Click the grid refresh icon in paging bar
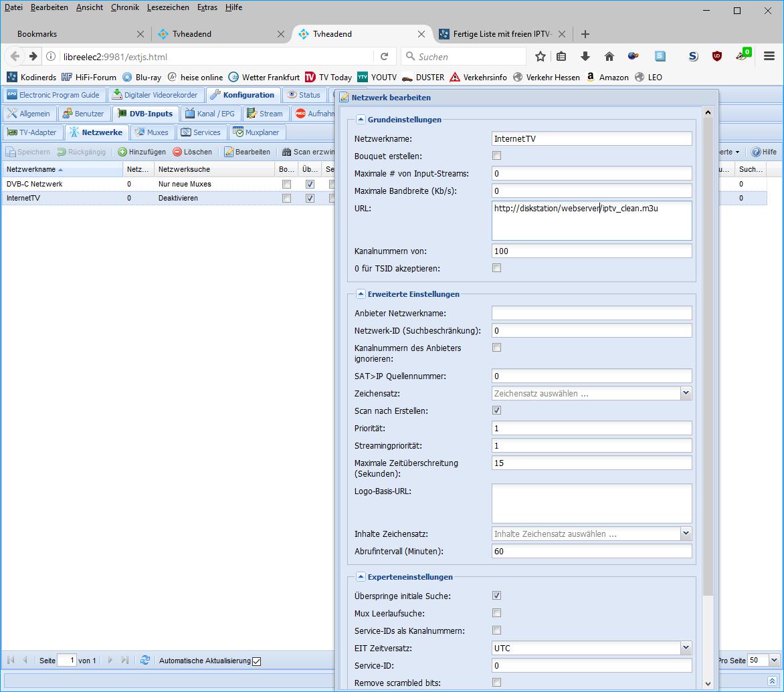Screen dimensions: 784x692 pos(145,660)
